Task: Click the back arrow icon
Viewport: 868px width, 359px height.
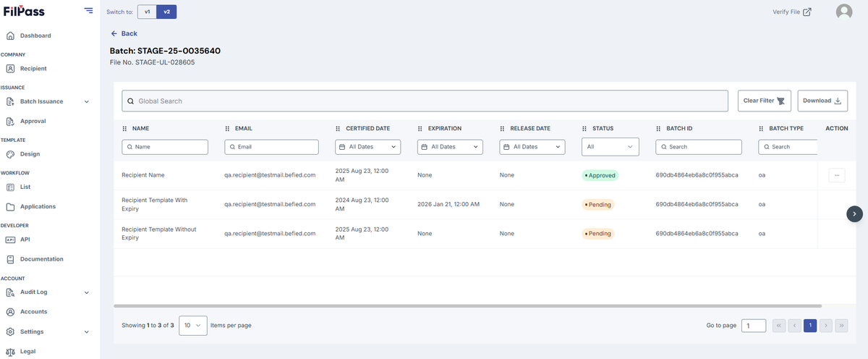Action: pyautogui.click(x=114, y=33)
